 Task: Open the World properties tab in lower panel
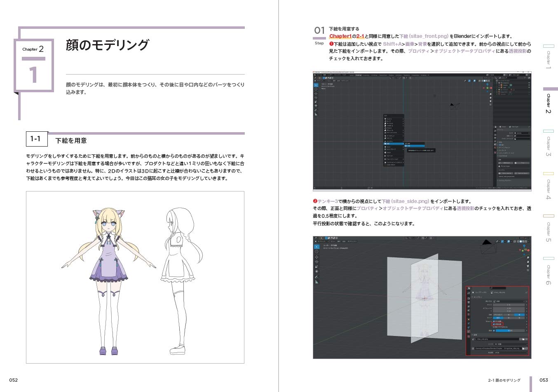click(x=469, y=315)
